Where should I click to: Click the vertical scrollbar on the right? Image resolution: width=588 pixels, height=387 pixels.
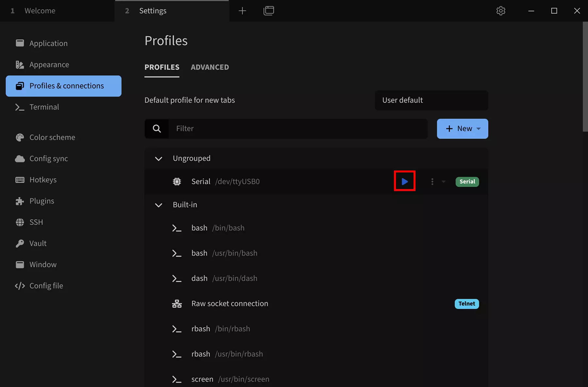pyautogui.click(x=585, y=77)
